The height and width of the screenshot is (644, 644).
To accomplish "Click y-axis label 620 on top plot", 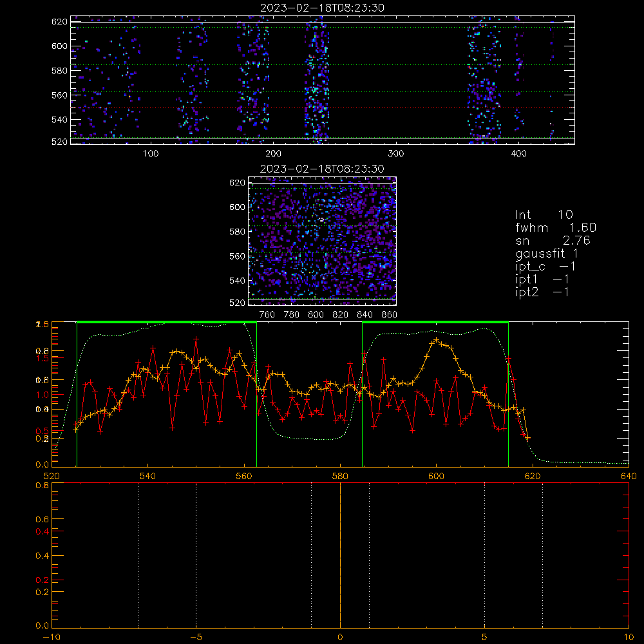I will pyautogui.click(x=59, y=21).
